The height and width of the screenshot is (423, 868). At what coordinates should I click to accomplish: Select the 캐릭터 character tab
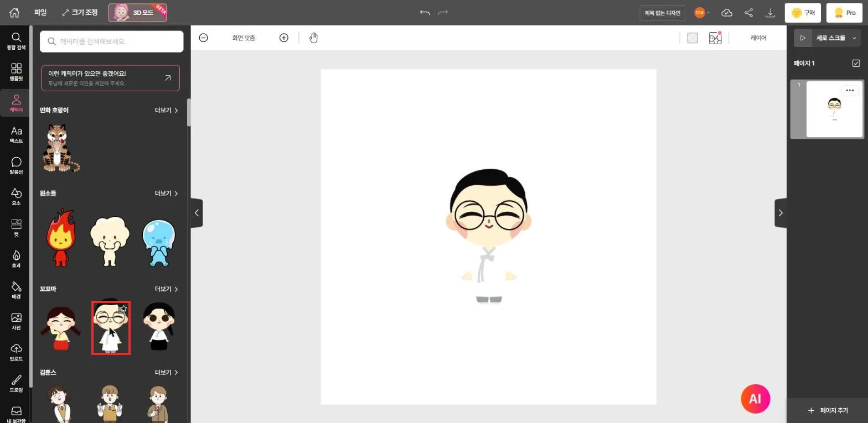(16, 103)
